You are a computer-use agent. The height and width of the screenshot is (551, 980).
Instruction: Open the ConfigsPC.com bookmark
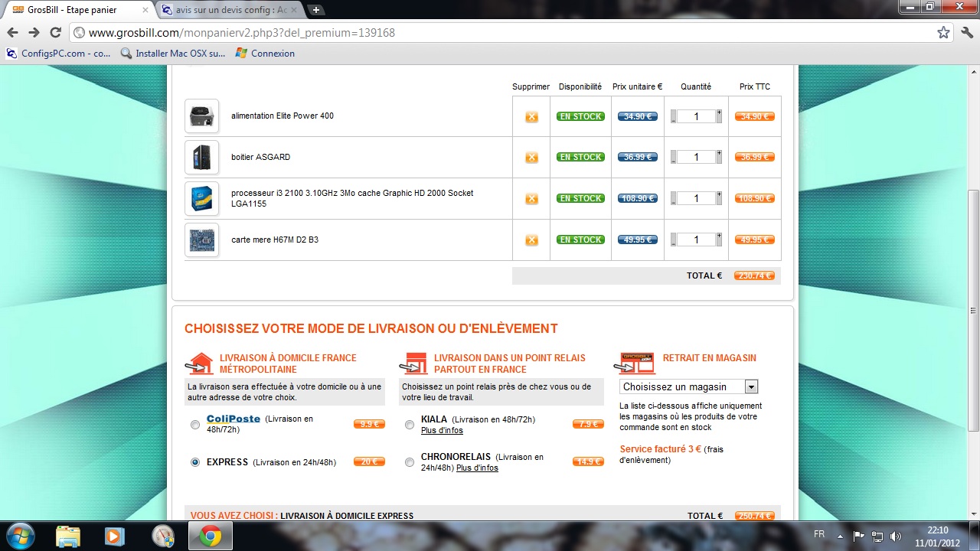pos(58,54)
